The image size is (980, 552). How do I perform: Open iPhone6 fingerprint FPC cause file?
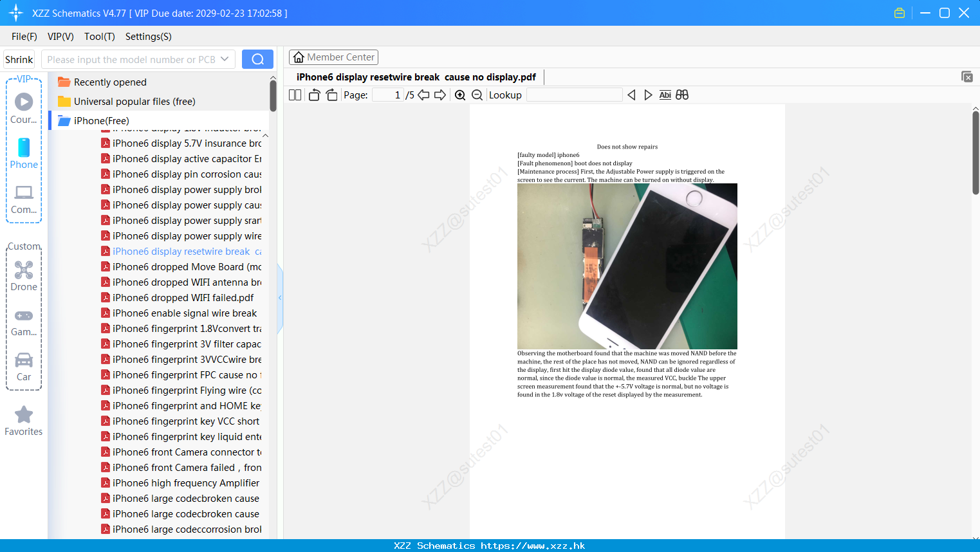(181, 375)
